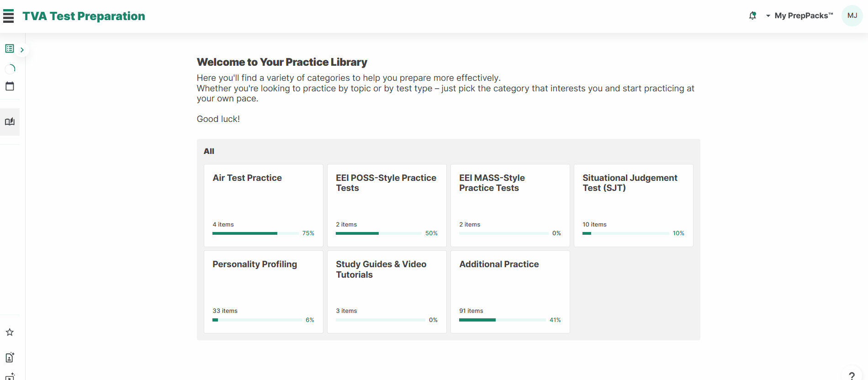Select EEI MASS-Style Practice Tests card
This screenshot has width=868, height=380.
(x=510, y=206)
